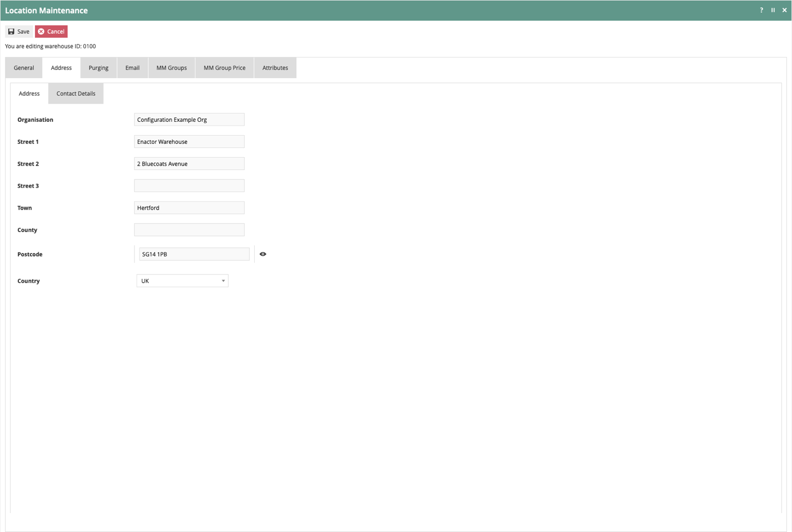Edit the Street 2 field

coord(189,164)
